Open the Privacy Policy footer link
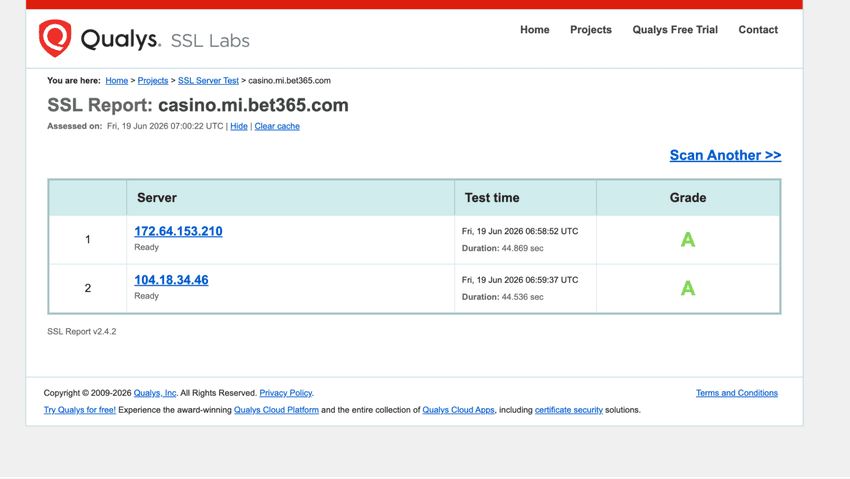 (x=286, y=393)
